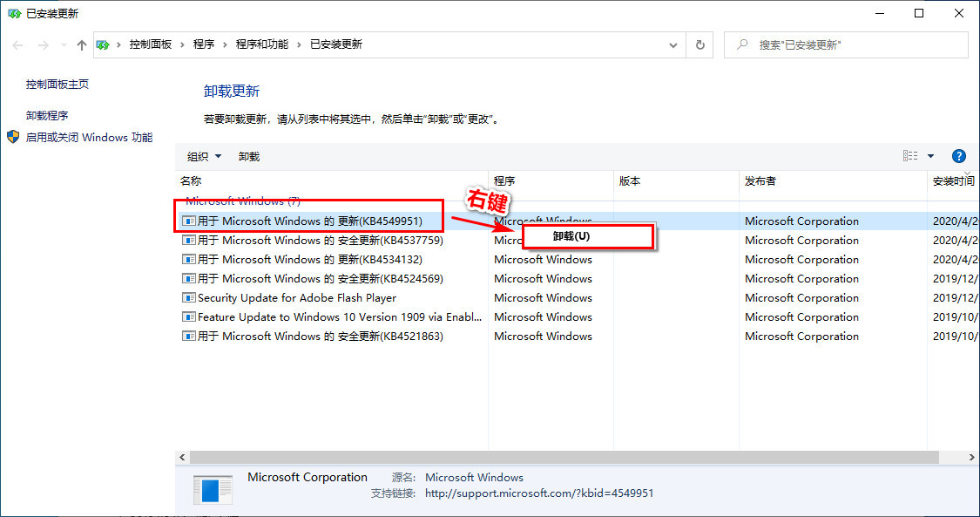
Task: Collapse the Microsoft Windows (7) group
Action: coord(243,201)
